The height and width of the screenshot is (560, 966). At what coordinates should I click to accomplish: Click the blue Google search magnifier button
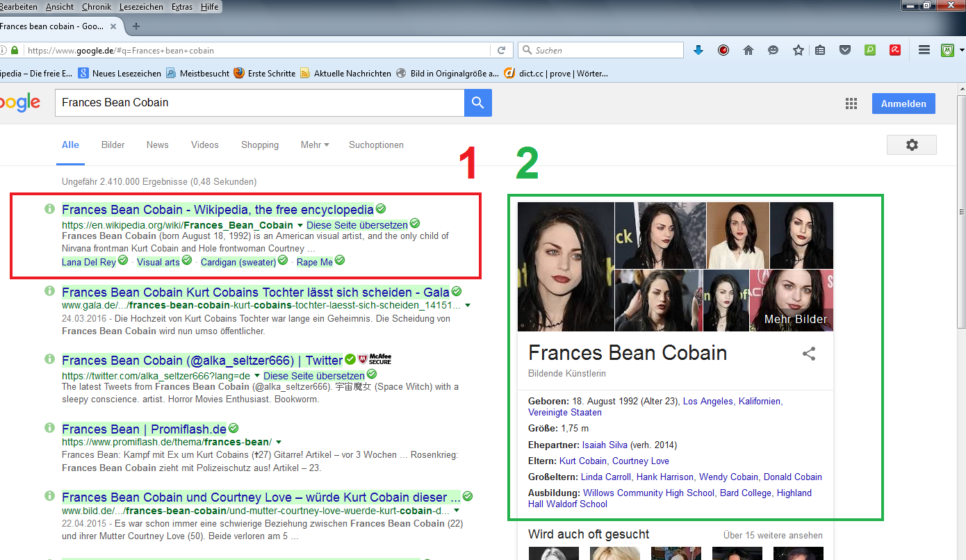click(478, 102)
